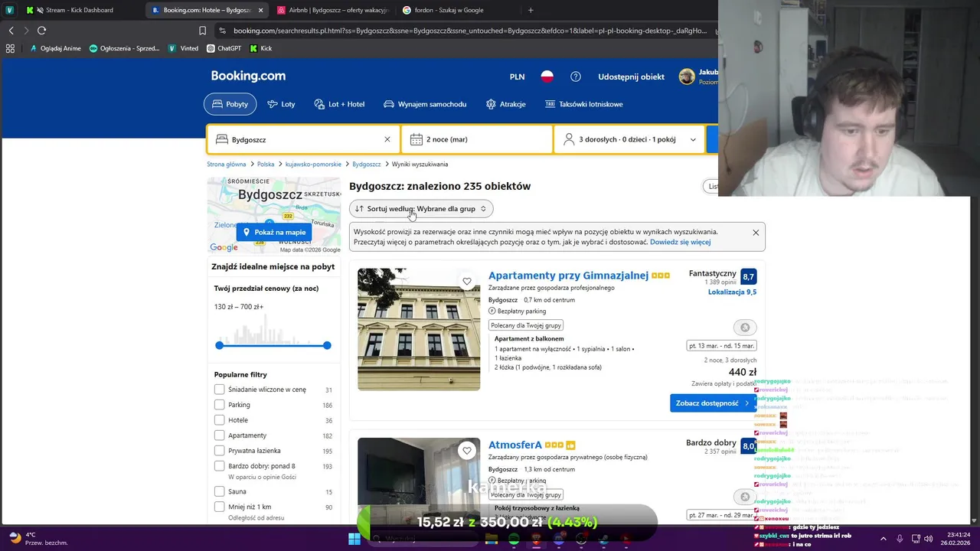Switch to the Airbnb Bydgoszcz tab
This screenshot has height=551, width=980.
pos(333,10)
